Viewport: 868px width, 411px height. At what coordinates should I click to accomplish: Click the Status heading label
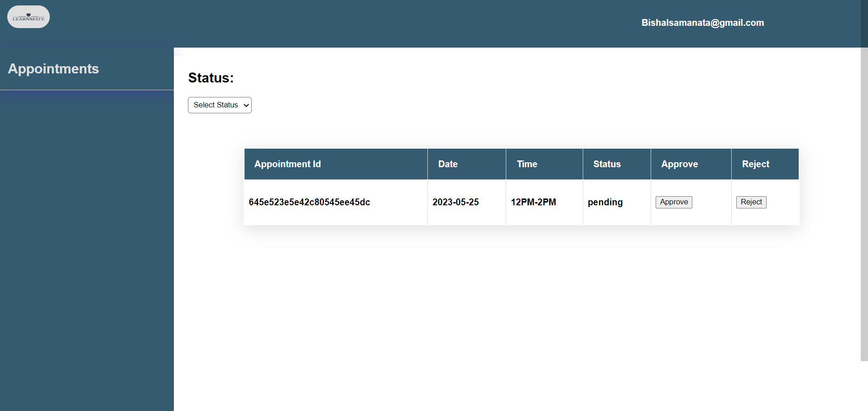(x=211, y=77)
